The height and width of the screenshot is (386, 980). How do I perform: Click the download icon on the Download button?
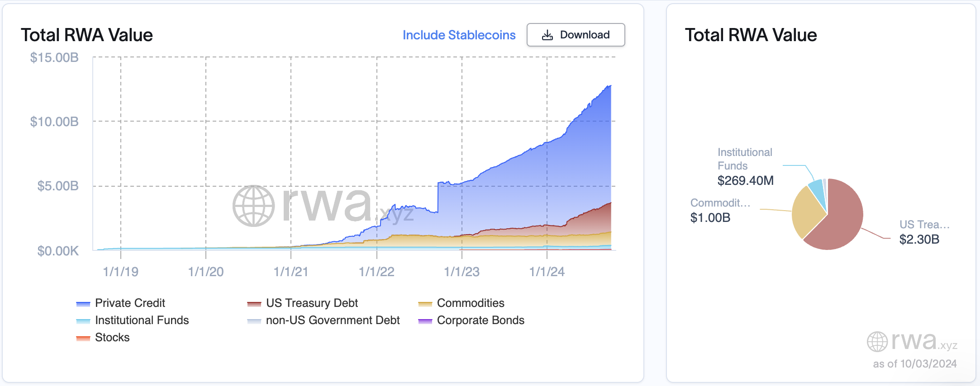coord(547,34)
